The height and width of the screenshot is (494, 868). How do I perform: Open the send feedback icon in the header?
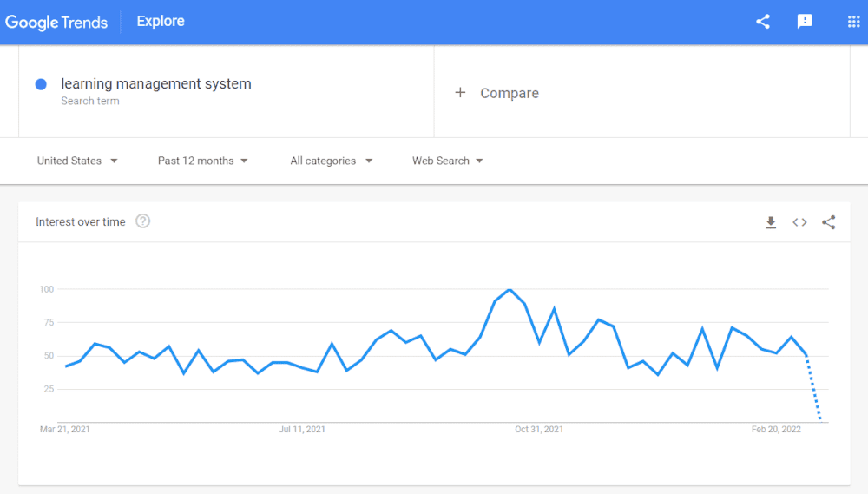[x=805, y=22]
